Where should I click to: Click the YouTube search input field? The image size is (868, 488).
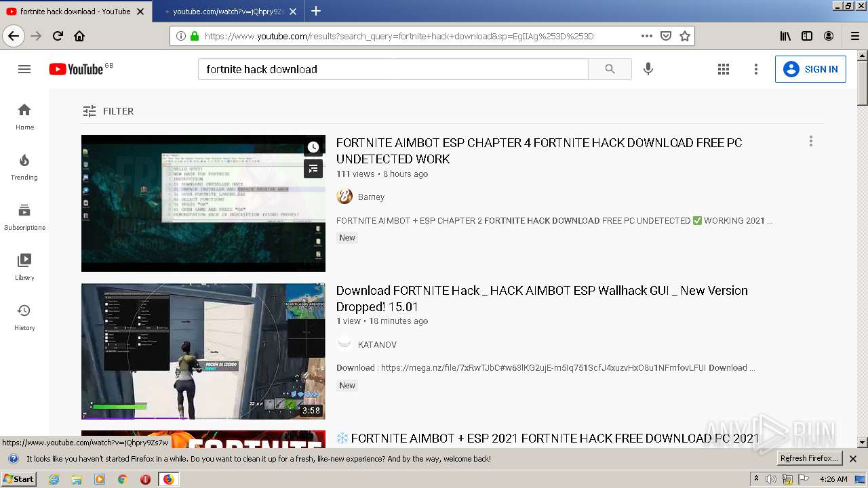(x=393, y=69)
